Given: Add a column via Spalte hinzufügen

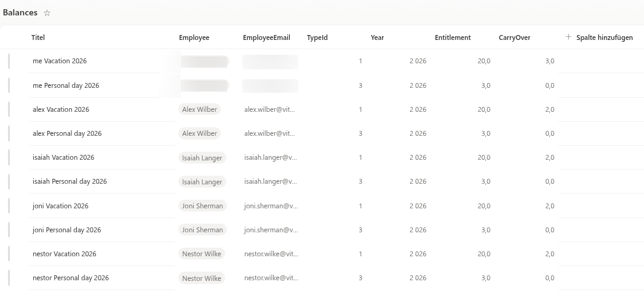Looking at the screenshot, I should [x=604, y=37].
